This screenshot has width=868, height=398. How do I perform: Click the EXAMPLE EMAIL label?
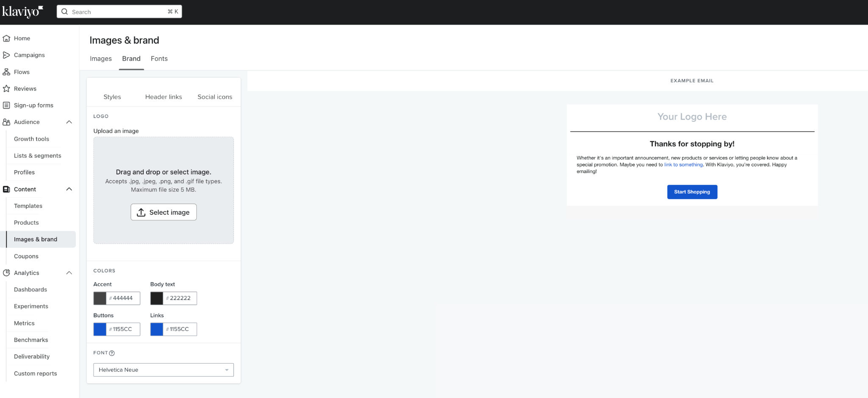coord(692,81)
